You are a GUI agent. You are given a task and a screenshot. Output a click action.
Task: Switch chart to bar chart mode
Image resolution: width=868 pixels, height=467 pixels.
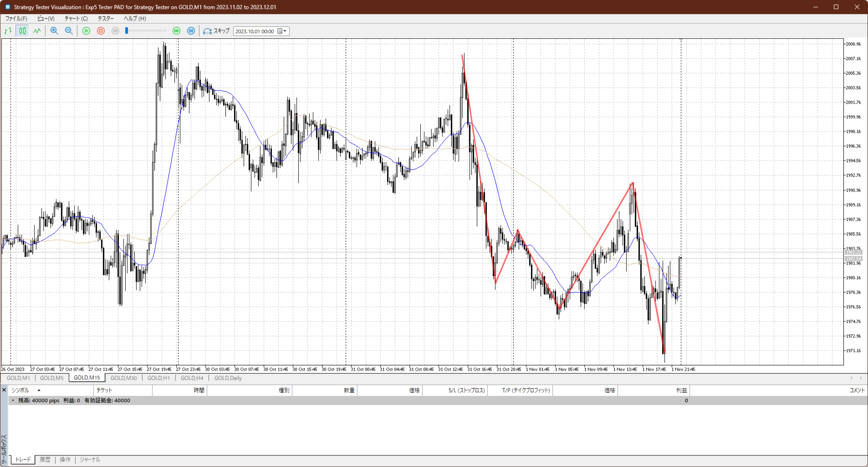(8, 31)
